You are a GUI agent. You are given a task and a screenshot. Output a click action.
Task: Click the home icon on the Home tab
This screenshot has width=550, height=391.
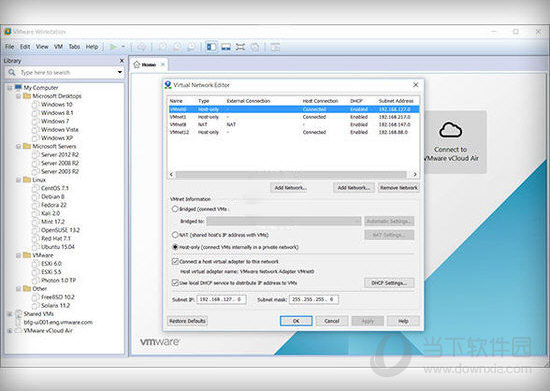coord(137,65)
